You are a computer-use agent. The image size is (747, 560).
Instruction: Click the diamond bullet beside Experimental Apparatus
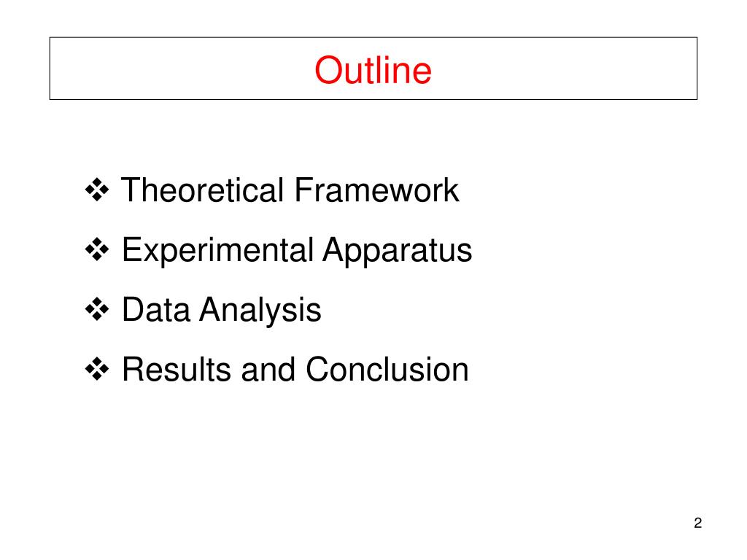[x=97, y=249]
